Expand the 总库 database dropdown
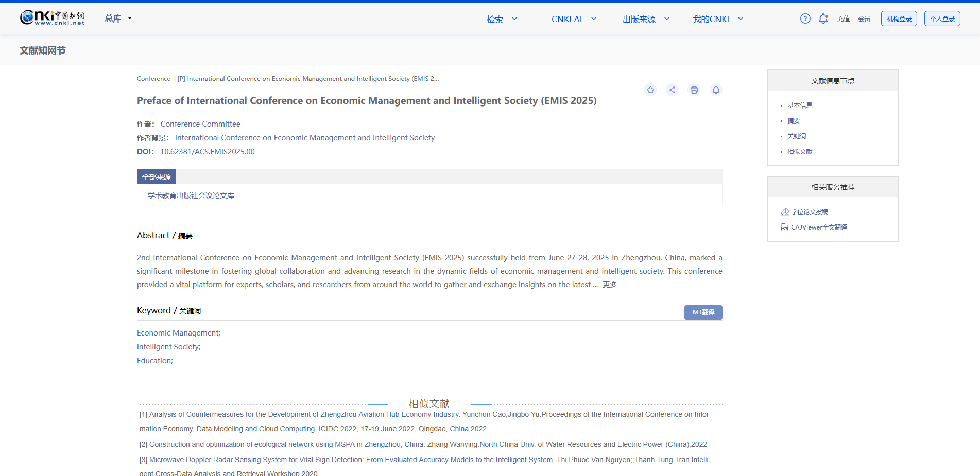 [118, 19]
